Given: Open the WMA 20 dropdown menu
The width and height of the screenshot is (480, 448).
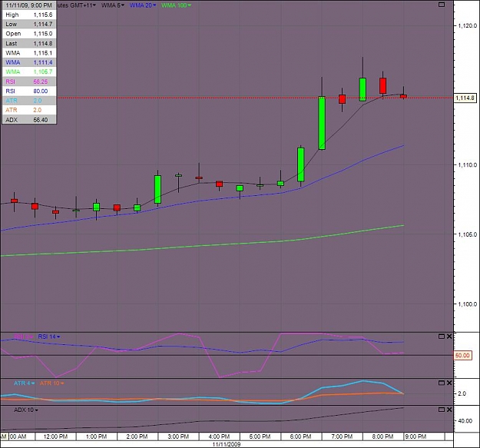Looking at the screenshot, I should (143, 5).
